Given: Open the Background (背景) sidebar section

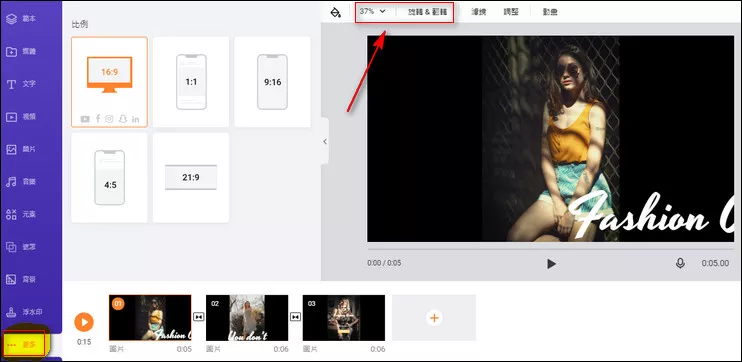Looking at the screenshot, I should (21, 280).
